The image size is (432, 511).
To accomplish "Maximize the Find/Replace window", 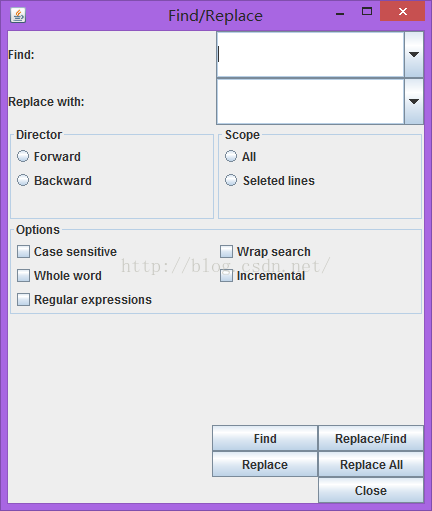I will [x=367, y=12].
